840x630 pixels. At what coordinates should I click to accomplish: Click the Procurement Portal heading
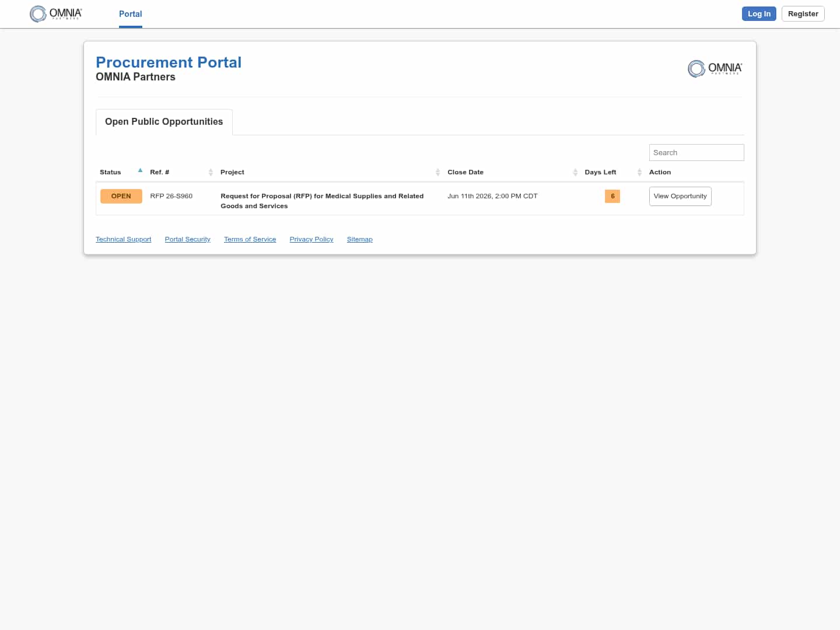(169, 62)
